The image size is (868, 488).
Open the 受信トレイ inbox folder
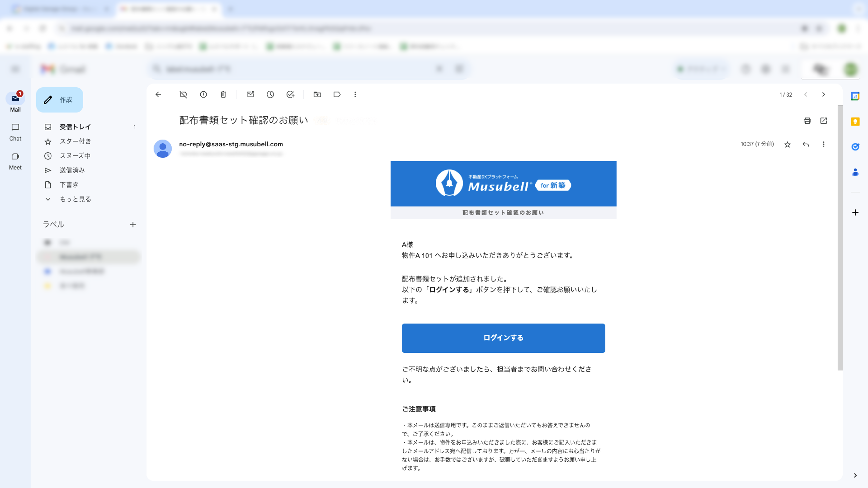coord(75,127)
